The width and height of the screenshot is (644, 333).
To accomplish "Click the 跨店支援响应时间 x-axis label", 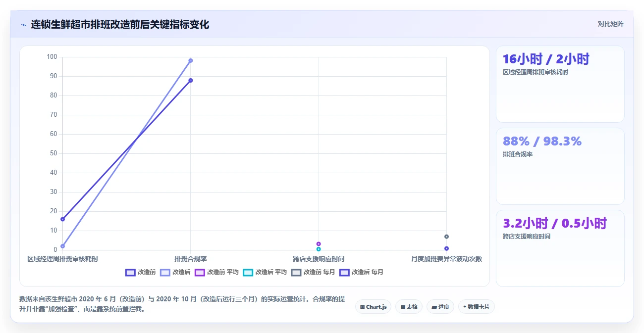I will pyautogui.click(x=319, y=259).
